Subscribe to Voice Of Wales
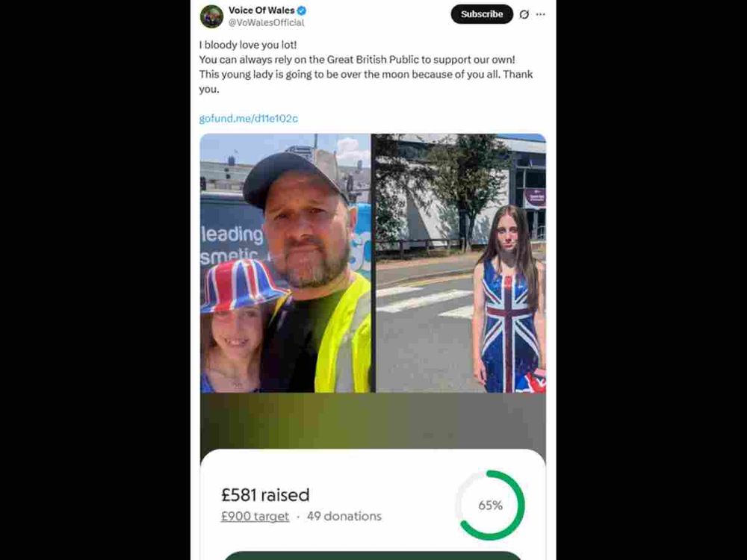Image resolution: width=747 pixels, height=560 pixels. 482,14
